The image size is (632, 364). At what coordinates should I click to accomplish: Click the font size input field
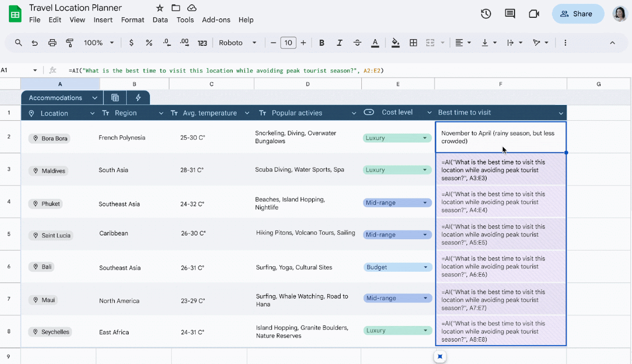point(288,43)
